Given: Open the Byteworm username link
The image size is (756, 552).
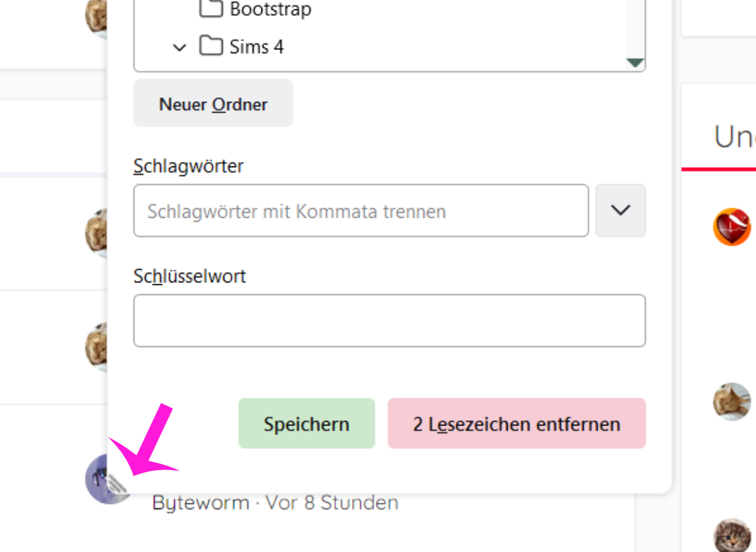Looking at the screenshot, I should [x=200, y=502].
